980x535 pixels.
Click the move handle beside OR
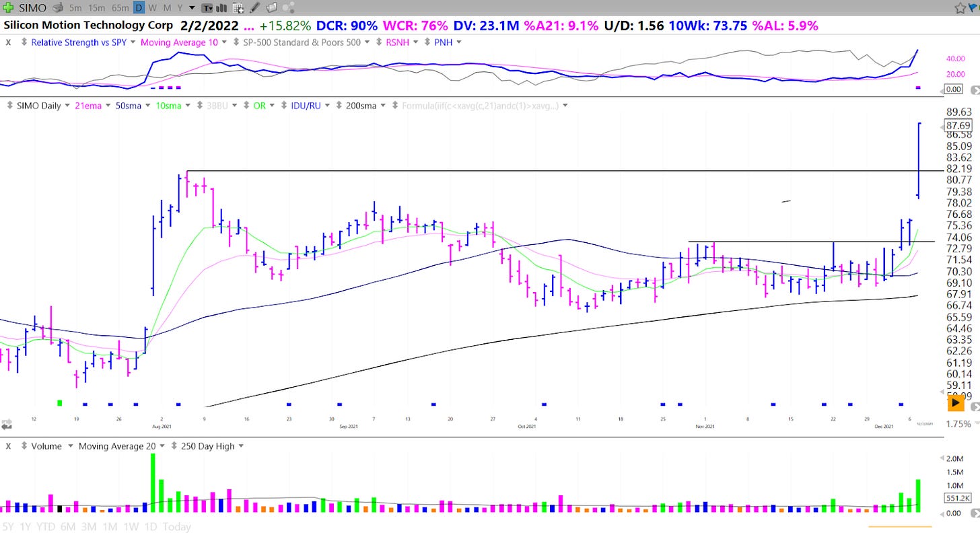click(246, 106)
